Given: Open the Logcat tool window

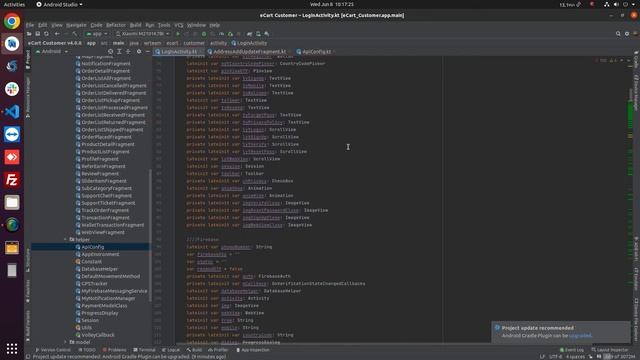Looking at the screenshot, I should pyautogui.click(x=171, y=350).
